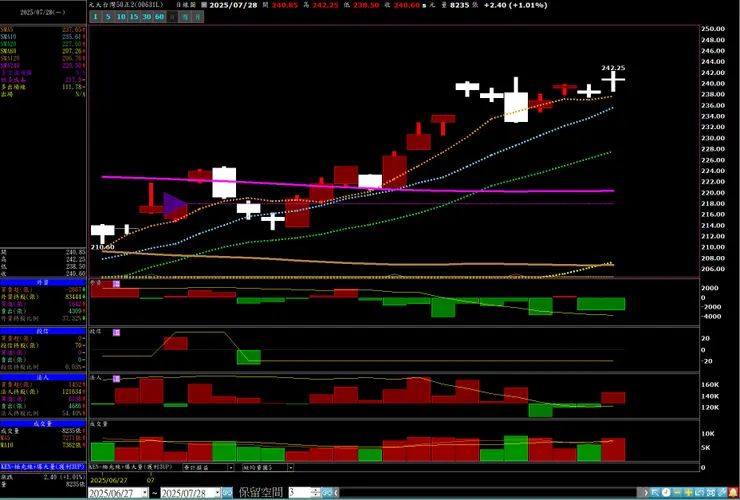Select the arrow cursor icon in bottom toolbar

(655, 493)
